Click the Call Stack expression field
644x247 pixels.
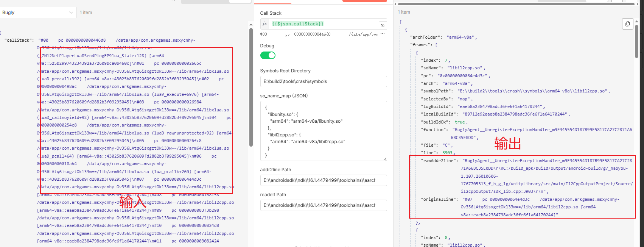(324, 24)
